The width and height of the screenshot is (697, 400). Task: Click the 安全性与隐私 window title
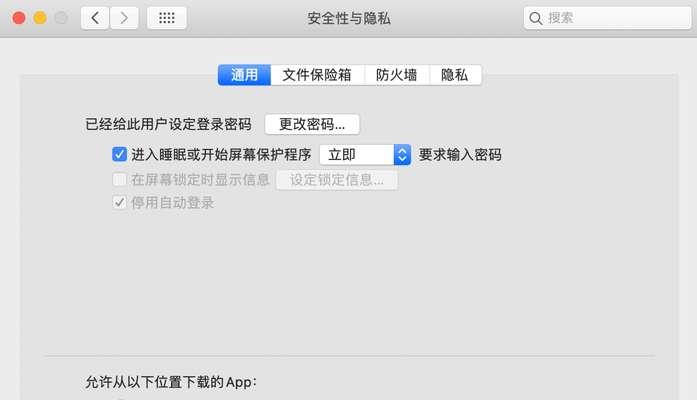(349, 18)
